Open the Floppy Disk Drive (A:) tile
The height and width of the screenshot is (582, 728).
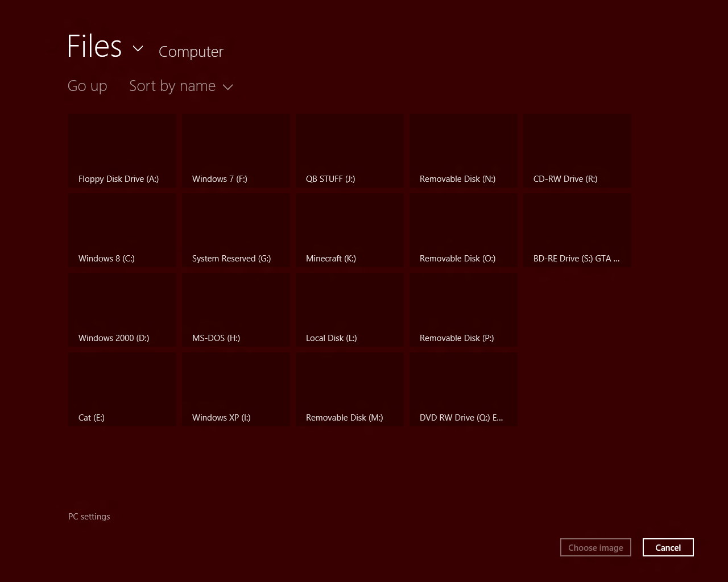point(122,151)
